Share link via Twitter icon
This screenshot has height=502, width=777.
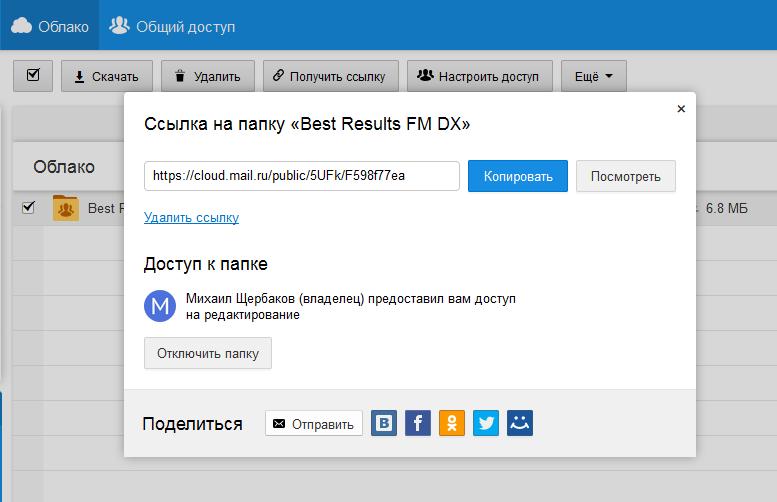486,423
